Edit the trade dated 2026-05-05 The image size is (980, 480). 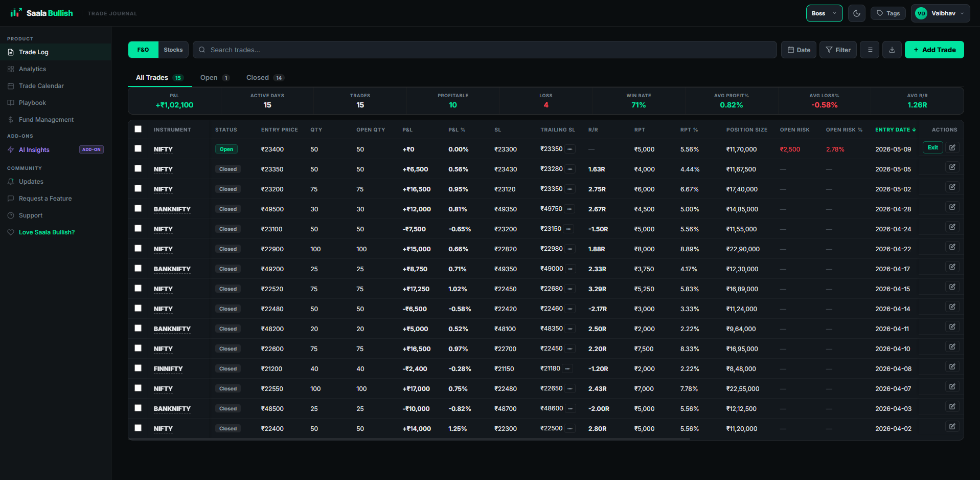tap(952, 167)
